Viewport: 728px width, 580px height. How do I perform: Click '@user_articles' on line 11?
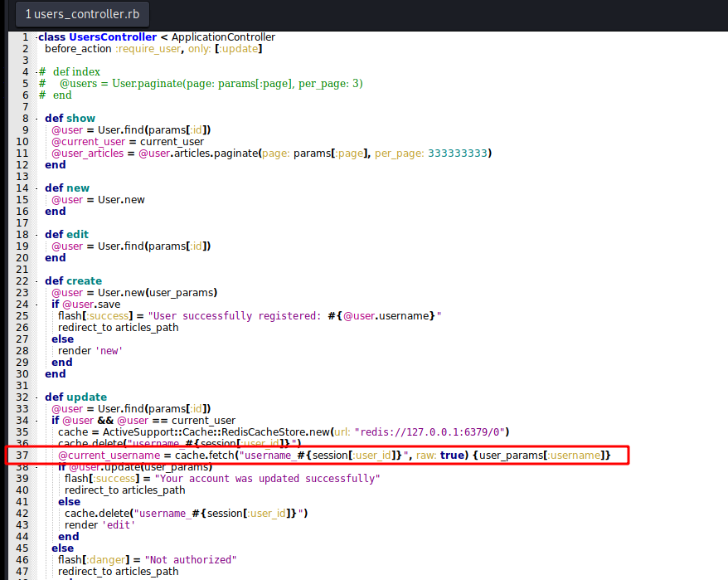(88, 154)
